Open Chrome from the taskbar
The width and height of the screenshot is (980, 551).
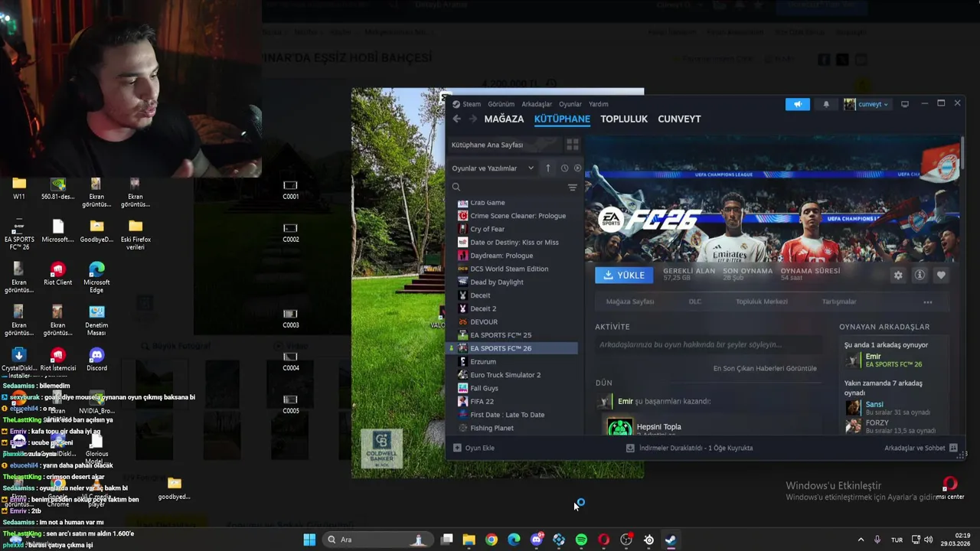492,540
